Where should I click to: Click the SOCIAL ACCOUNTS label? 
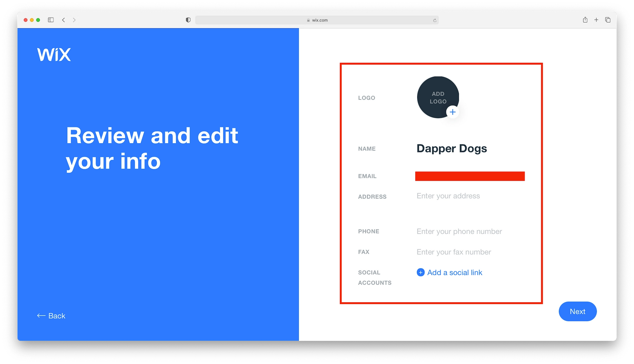tap(375, 278)
